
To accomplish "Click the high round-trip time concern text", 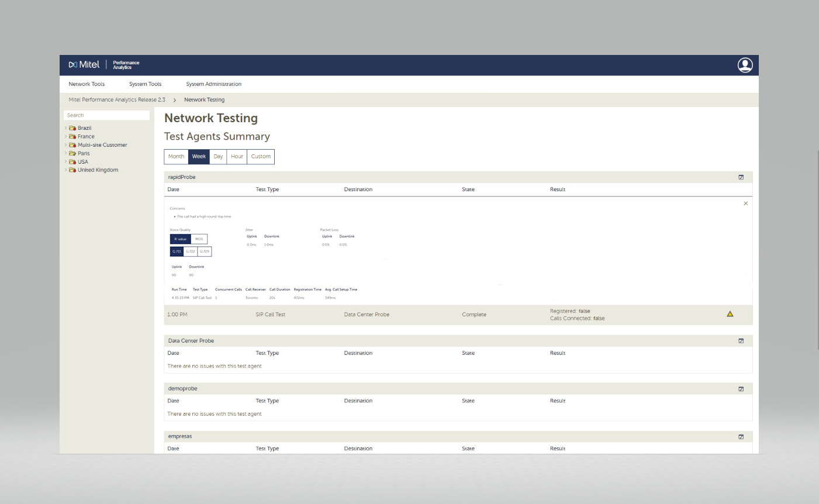I will (204, 217).
